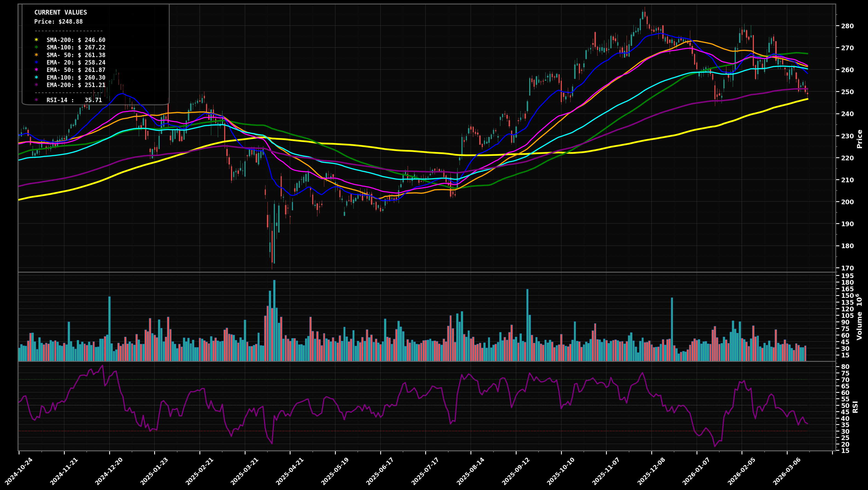868x490 pixels.
Task: Select the green SMA-100 legend marker
Action: click(37, 47)
